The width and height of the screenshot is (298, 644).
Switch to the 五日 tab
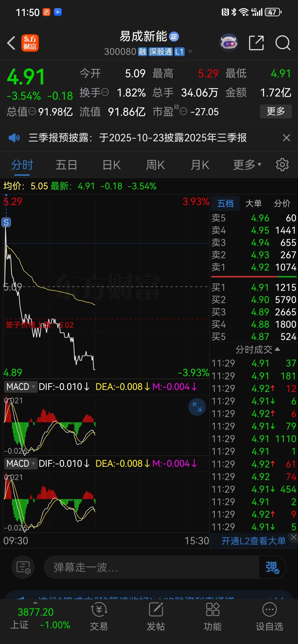click(x=66, y=165)
